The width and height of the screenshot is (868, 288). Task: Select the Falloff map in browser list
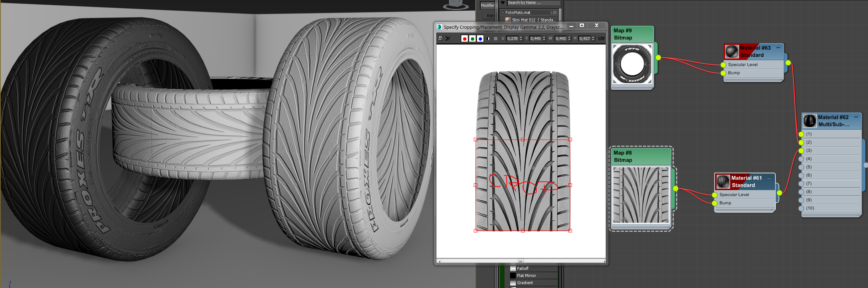[523, 268]
